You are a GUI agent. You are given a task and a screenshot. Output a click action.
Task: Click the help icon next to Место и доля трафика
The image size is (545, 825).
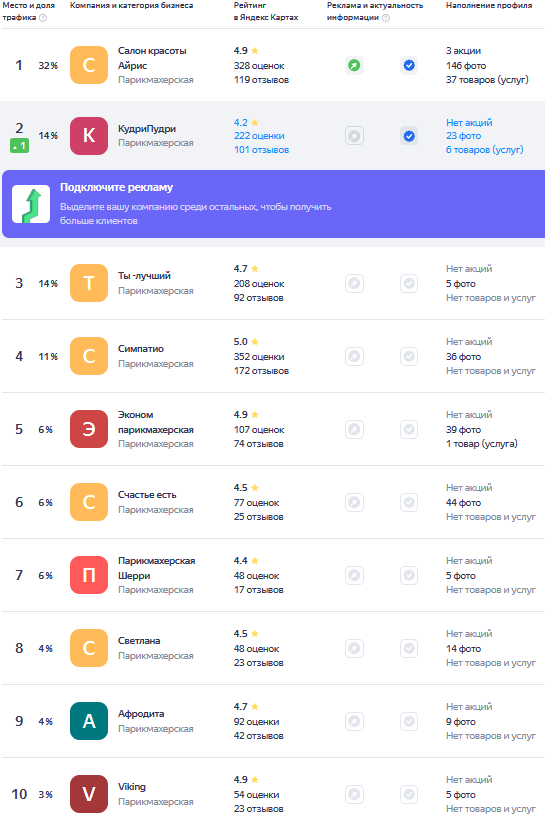pos(43,18)
